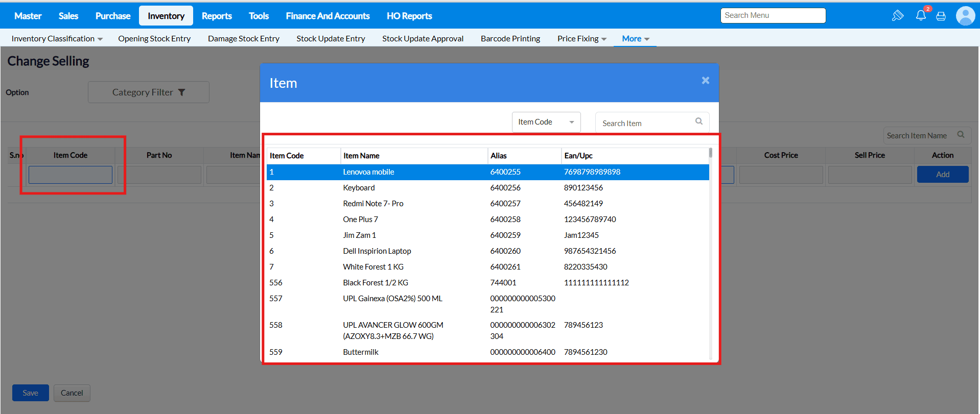Open the Item Code dropdown in dialog
The height and width of the screenshot is (414, 980).
click(x=546, y=122)
